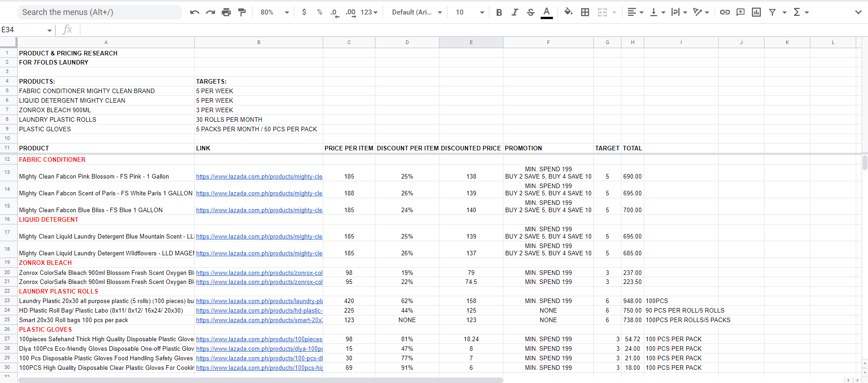This screenshot has height=383, width=868.
Task: Insert a link
Action: 725,12
